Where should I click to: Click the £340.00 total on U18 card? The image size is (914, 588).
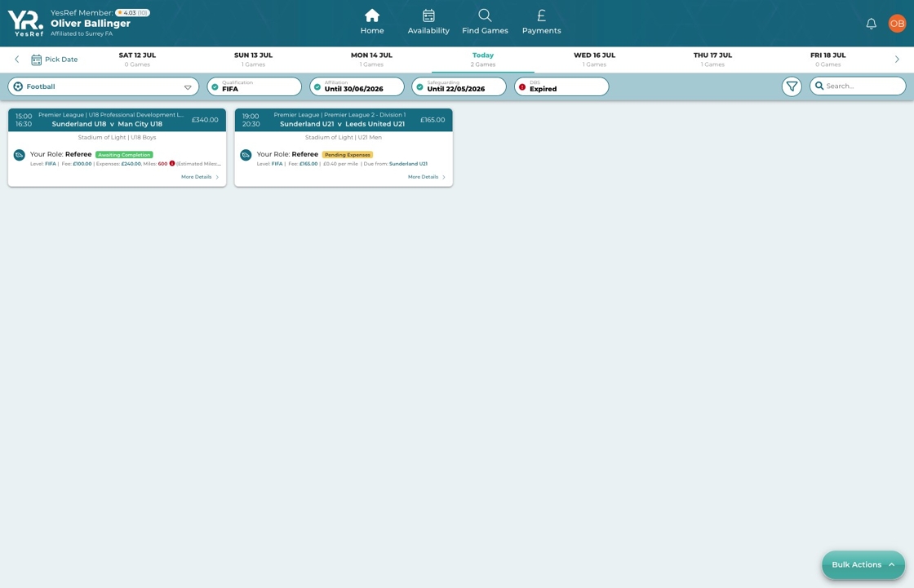pos(205,119)
